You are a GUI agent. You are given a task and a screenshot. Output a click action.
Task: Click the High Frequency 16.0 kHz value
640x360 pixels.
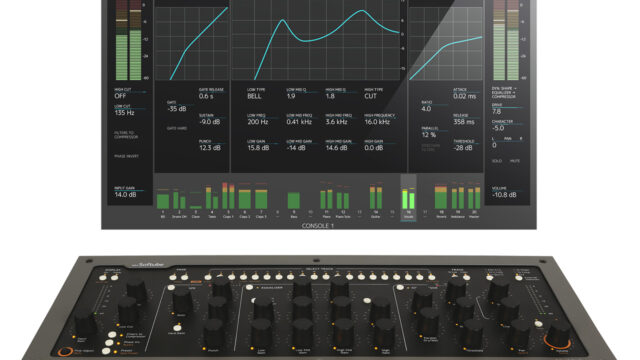(x=378, y=122)
